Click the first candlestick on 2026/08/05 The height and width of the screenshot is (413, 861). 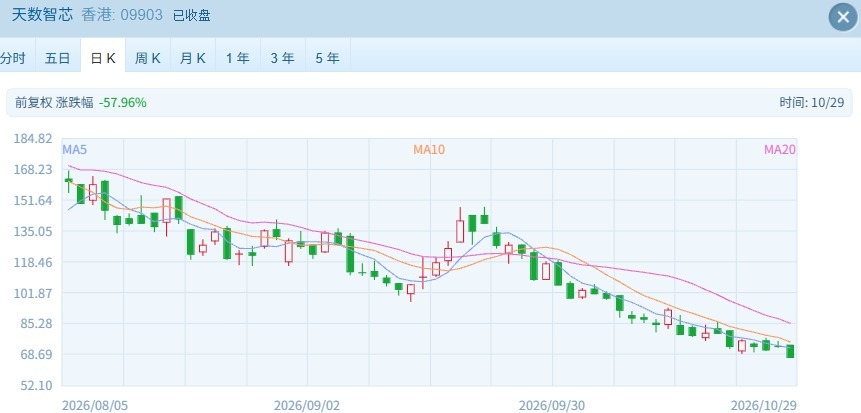(x=69, y=181)
